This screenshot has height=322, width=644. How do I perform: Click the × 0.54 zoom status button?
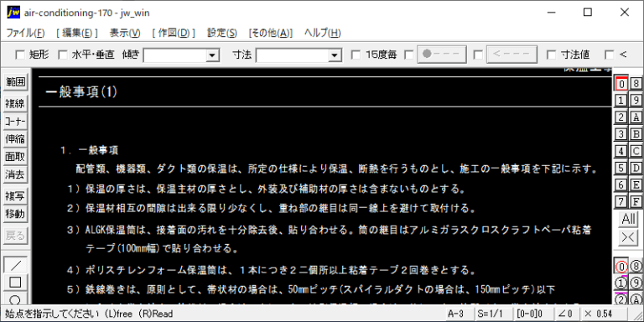606,314
